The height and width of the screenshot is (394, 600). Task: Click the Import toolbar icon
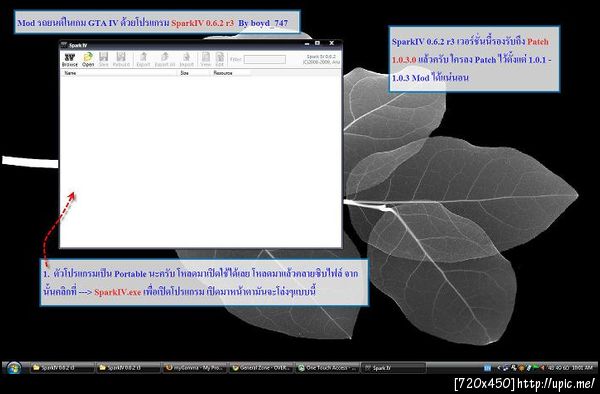pos(186,60)
